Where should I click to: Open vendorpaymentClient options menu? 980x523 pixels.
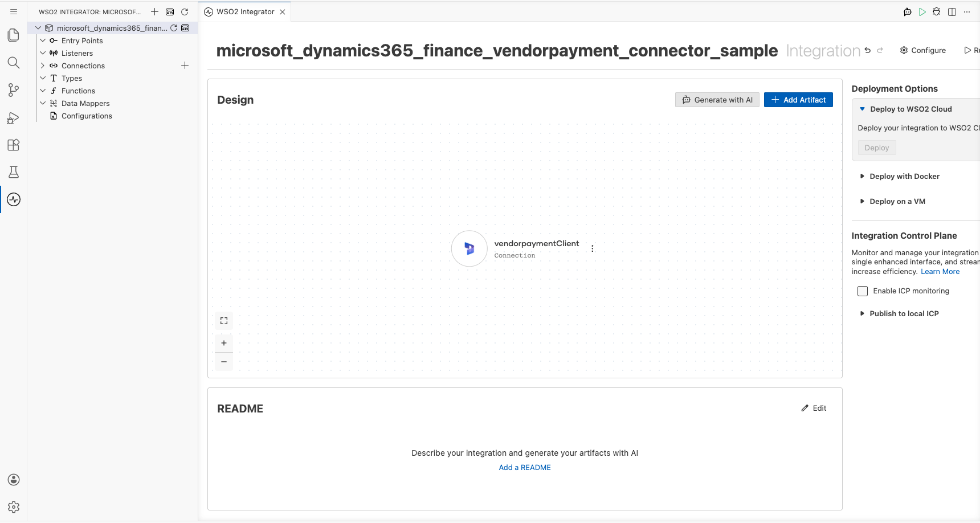coord(593,248)
